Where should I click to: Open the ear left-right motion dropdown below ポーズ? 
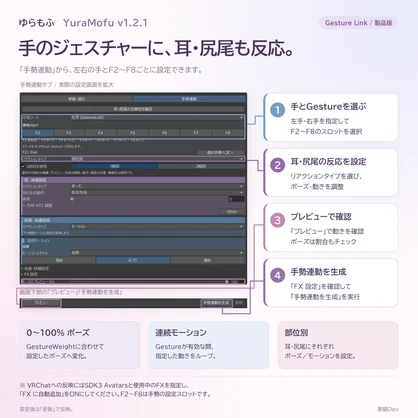(157, 193)
